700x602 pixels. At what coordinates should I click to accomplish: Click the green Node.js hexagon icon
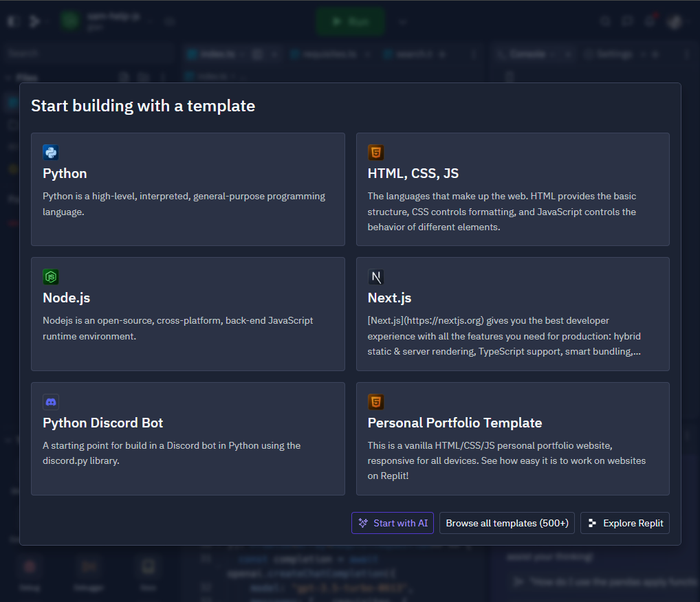click(x=51, y=277)
